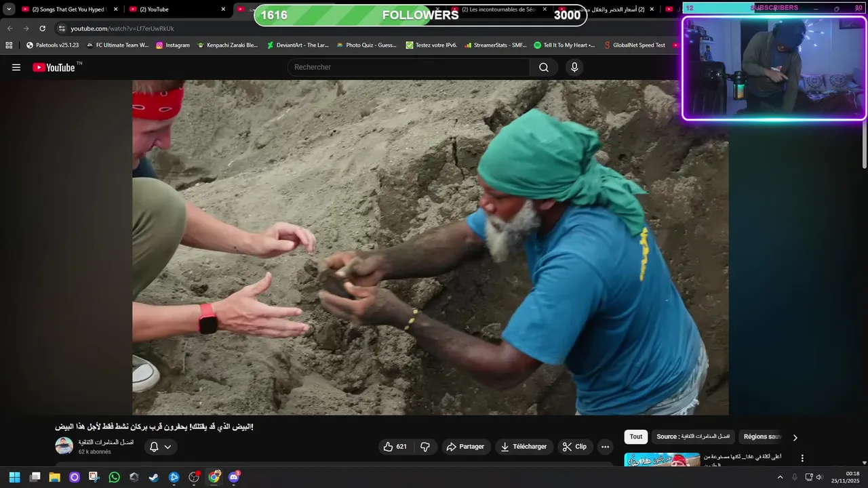868x488 pixels.
Task: Like the video (621 likes)
Action: (x=395, y=447)
